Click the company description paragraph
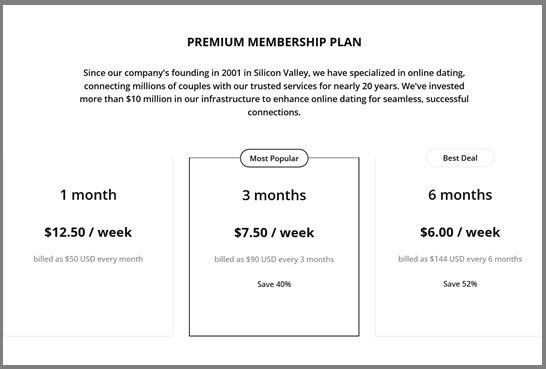Image resolution: width=546 pixels, height=369 pixels. (274, 93)
